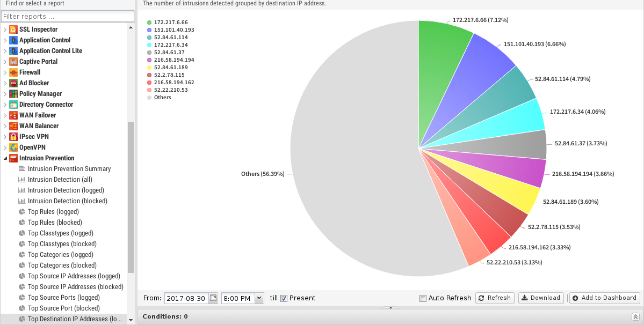
Task: Click the Top Rules (blocked) pie icon
Action: pos(22,223)
